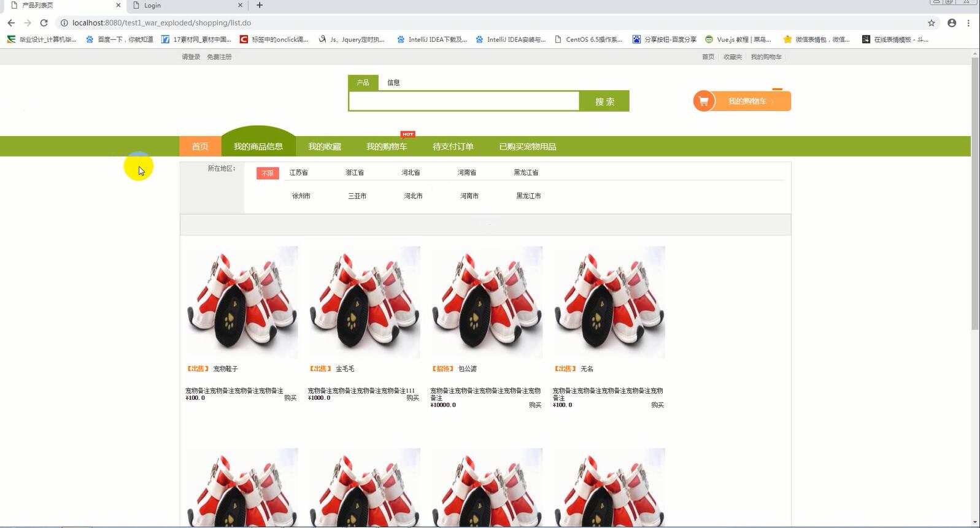Click the browser forward arrow
The width and height of the screenshot is (980, 528).
tap(28, 23)
